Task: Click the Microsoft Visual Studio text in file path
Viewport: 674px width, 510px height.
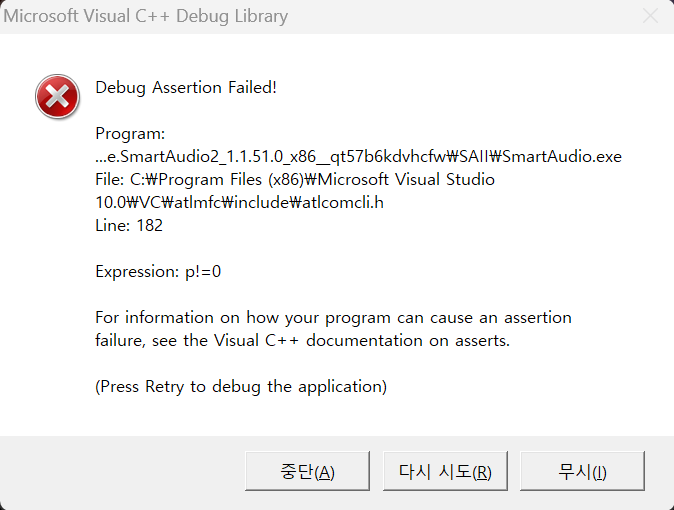Action: pyautogui.click(x=406, y=180)
